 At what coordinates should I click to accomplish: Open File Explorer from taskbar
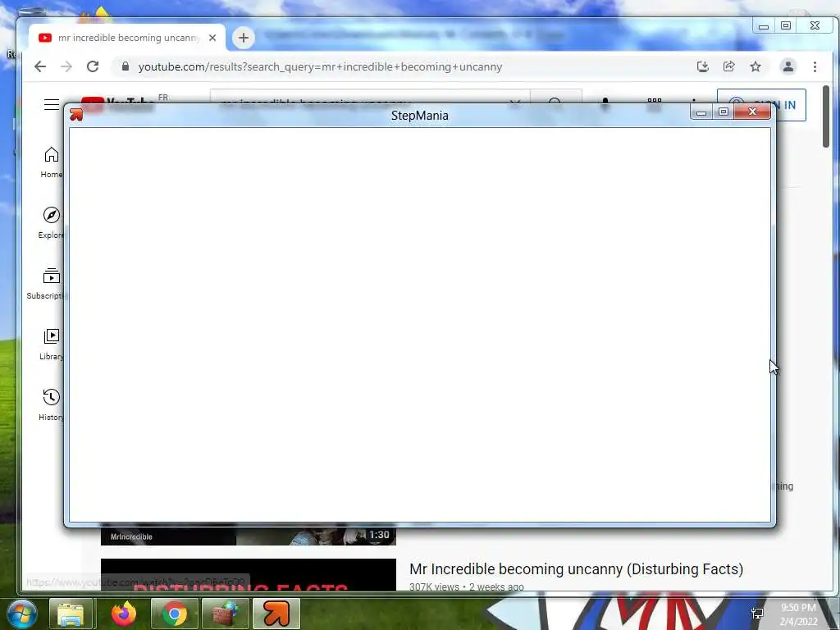71,614
